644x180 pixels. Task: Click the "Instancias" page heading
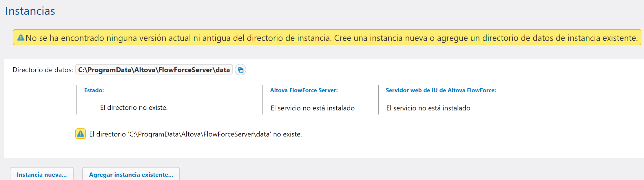[x=30, y=11]
